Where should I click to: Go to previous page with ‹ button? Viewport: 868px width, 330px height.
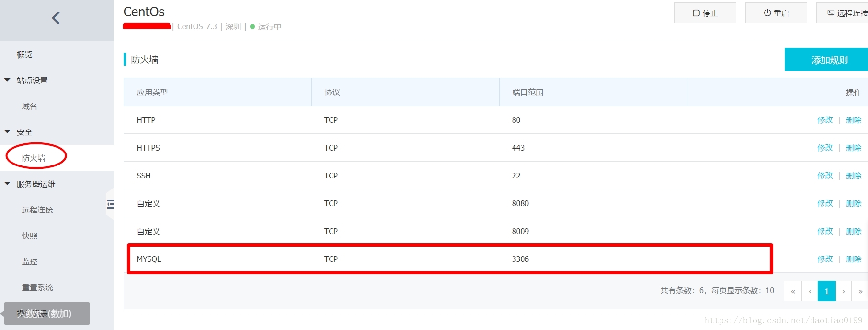click(810, 291)
